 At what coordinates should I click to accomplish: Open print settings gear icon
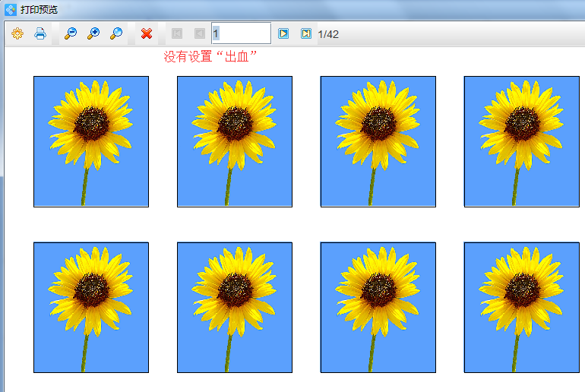(x=17, y=33)
